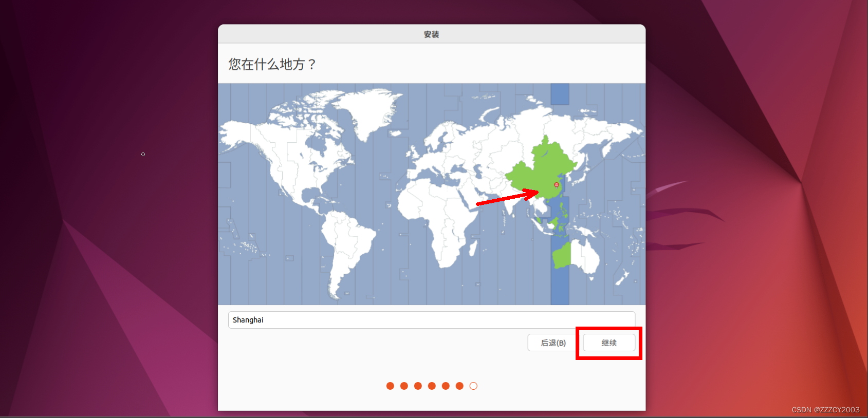Click the 后退(B) back button
Viewport: 868px width, 418px height.
[x=553, y=343]
